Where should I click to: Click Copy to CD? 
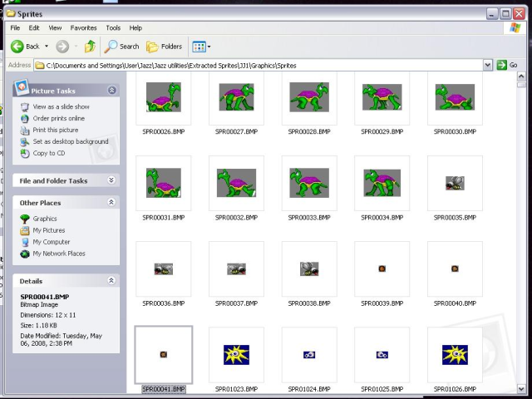pyautogui.click(x=49, y=153)
